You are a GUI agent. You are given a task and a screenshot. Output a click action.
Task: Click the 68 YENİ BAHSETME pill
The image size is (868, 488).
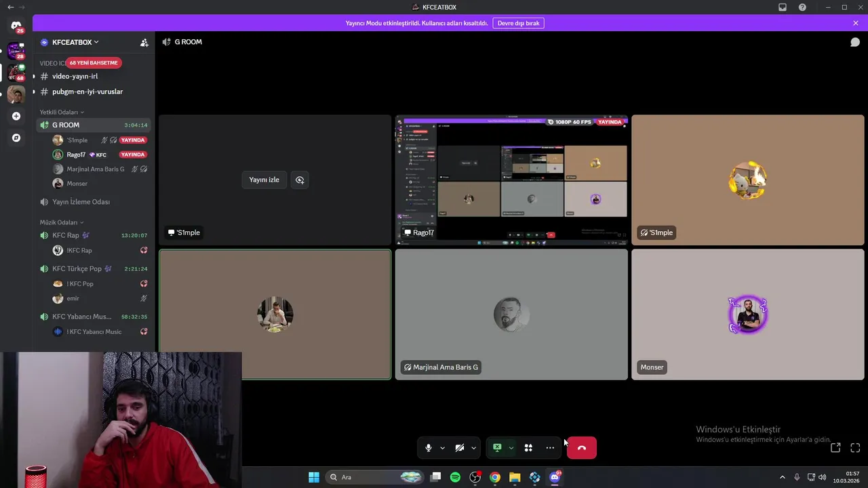(x=94, y=62)
